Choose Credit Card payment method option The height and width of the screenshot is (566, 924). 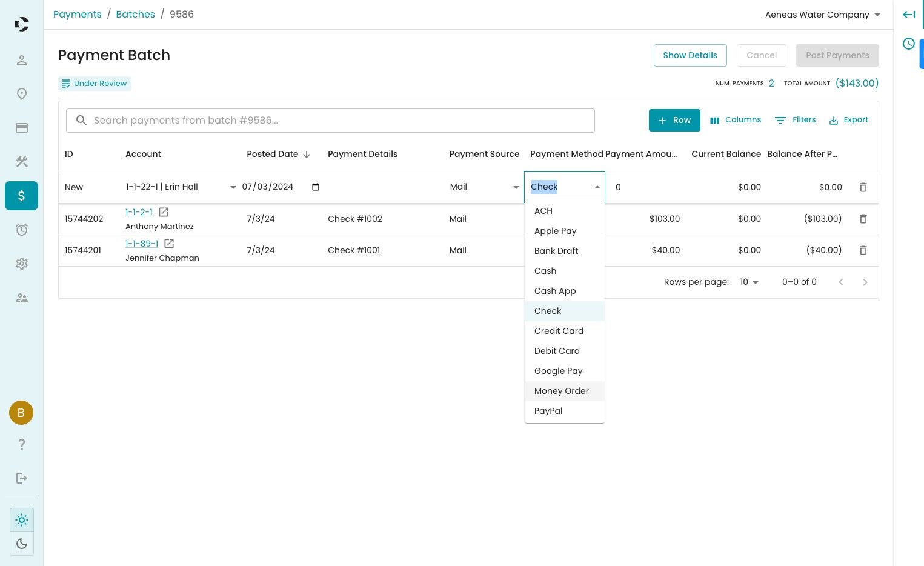click(x=559, y=331)
